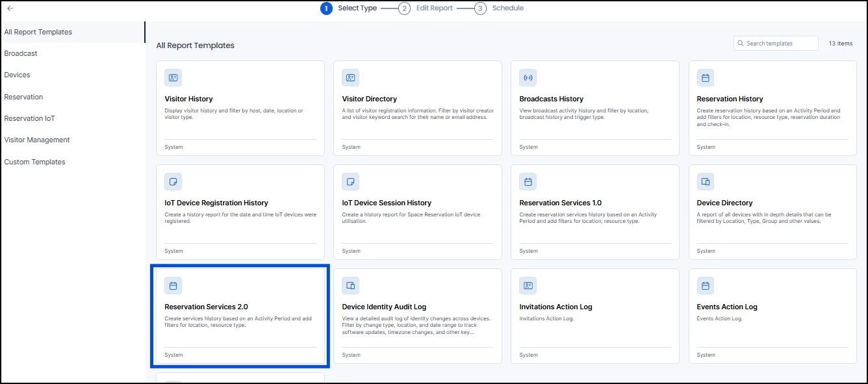Open the Devices category
The width and height of the screenshot is (868, 384).
pyautogui.click(x=18, y=75)
